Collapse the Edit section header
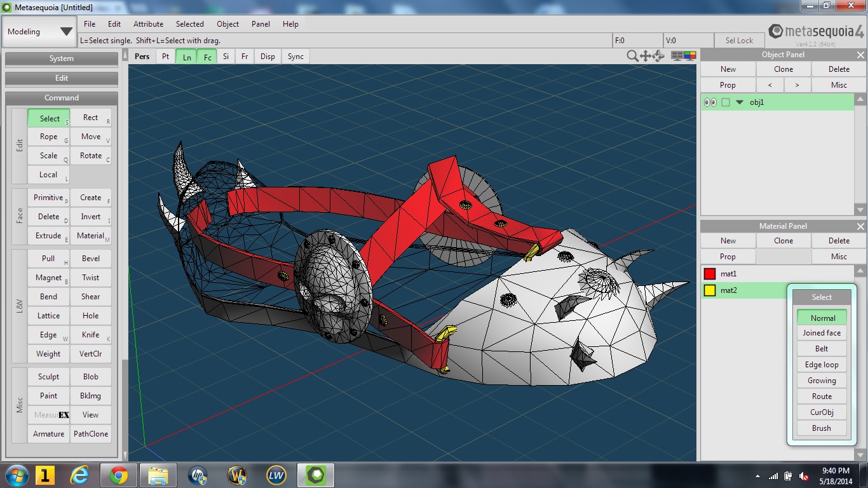Image resolution: width=868 pixels, height=488 pixels. 62,78
